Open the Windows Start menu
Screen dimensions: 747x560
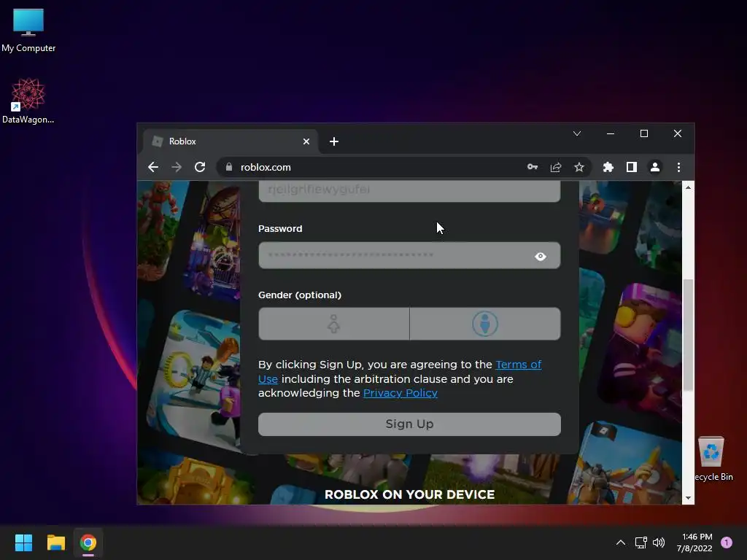point(23,542)
